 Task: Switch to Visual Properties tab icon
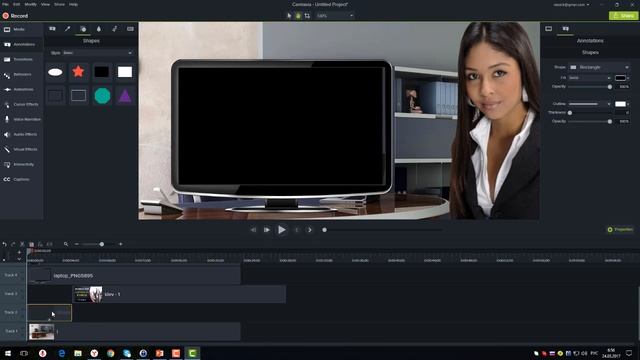pos(549,29)
